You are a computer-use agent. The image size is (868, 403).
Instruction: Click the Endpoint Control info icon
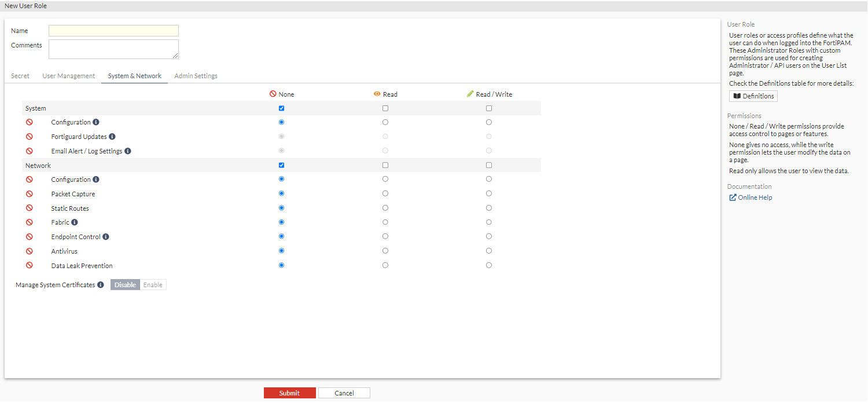tap(106, 237)
